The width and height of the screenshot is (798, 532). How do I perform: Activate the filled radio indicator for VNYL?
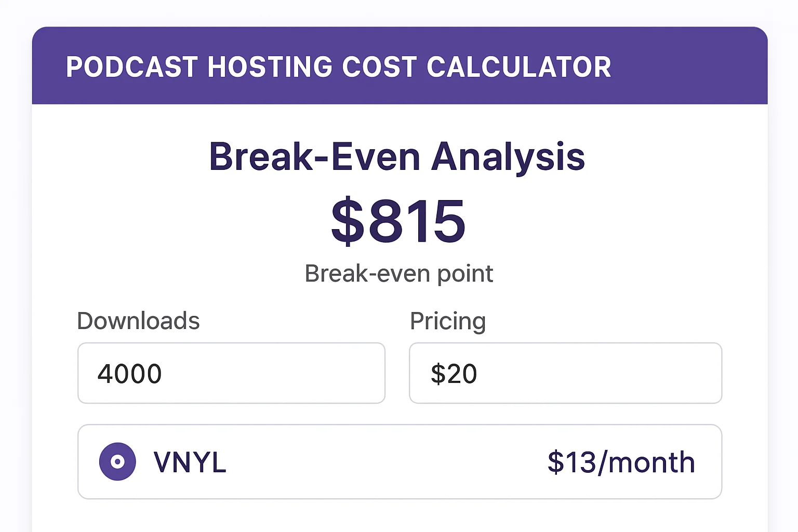(x=117, y=461)
